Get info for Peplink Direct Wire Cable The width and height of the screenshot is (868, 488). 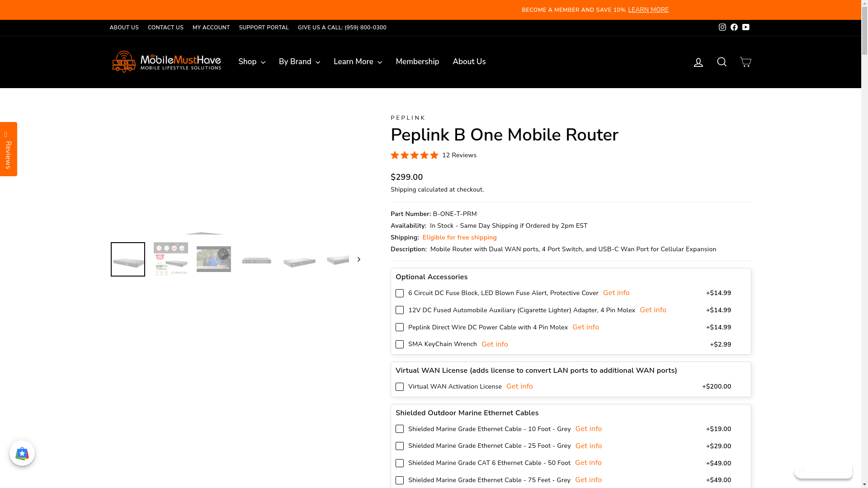click(x=585, y=327)
